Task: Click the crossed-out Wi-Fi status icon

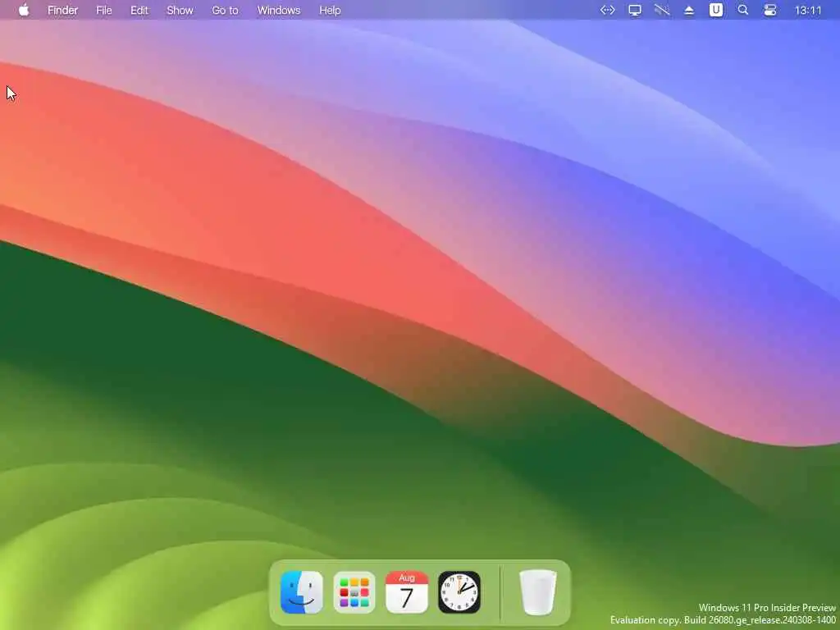Action: click(662, 10)
